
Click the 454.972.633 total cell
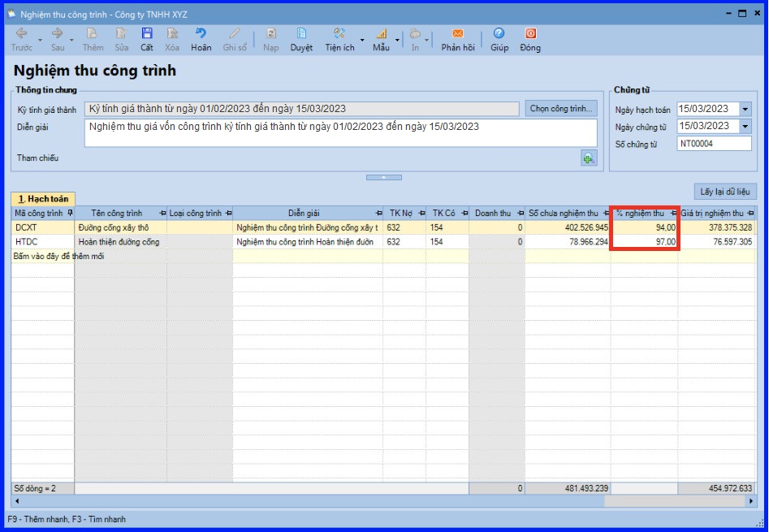(x=717, y=488)
